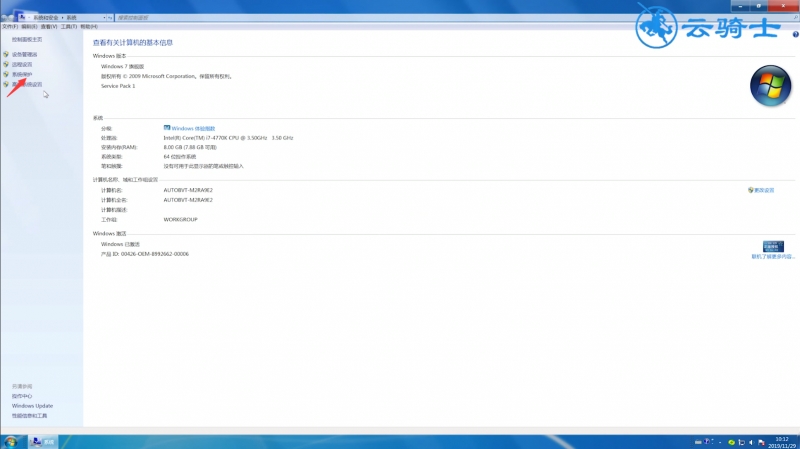Open 工具(T) menu
The image size is (800, 449).
[x=69, y=27]
